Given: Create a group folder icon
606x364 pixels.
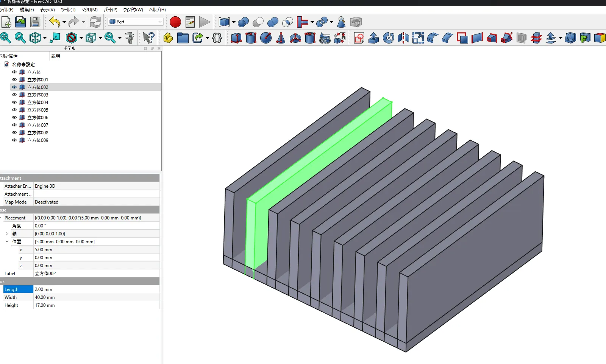Looking at the screenshot, I should coord(183,37).
